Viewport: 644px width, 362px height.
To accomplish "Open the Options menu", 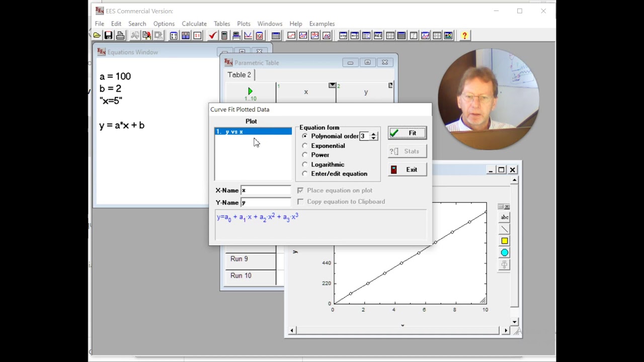I will coord(164,24).
